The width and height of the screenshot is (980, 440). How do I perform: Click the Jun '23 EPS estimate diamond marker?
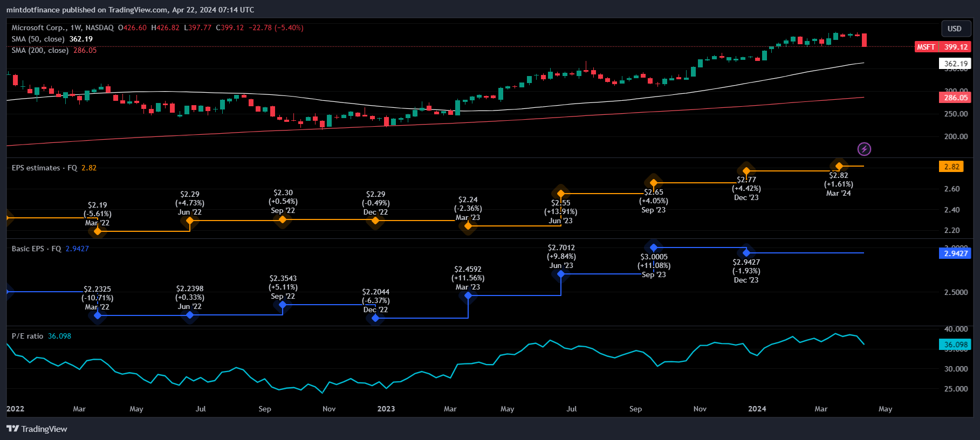click(561, 194)
